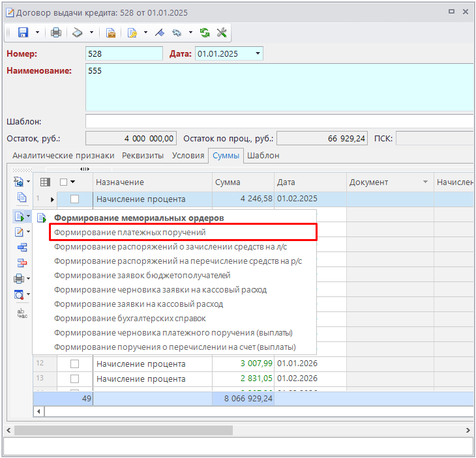
Task: Click the grid column settings icon
Action: click(x=45, y=182)
